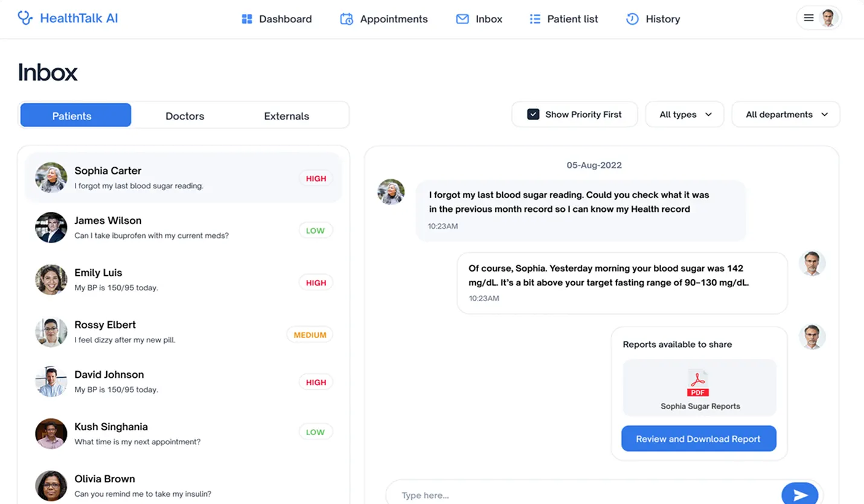Switch to the Doctors tab

click(x=184, y=115)
